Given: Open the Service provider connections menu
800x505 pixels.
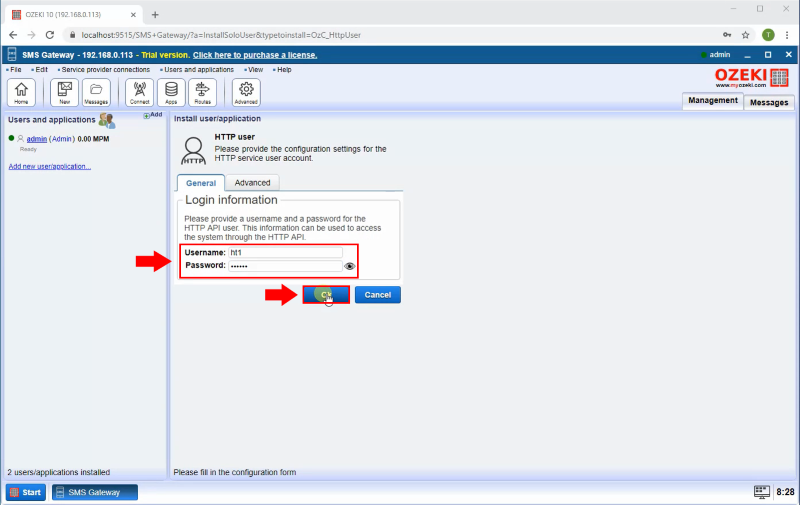Looking at the screenshot, I should pos(105,69).
